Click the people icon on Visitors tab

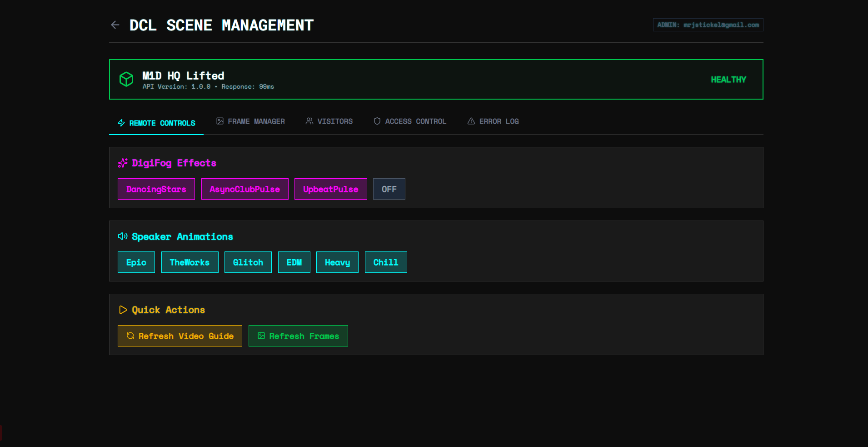pyautogui.click(x=309, y=121)
